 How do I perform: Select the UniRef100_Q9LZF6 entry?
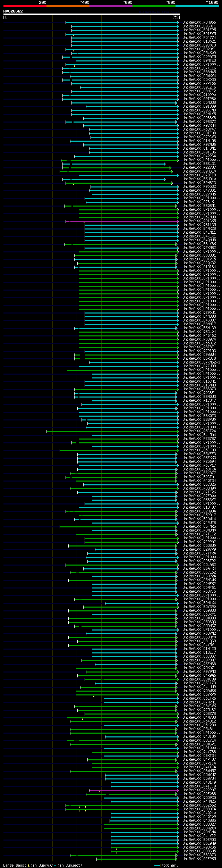coord(199,87)
